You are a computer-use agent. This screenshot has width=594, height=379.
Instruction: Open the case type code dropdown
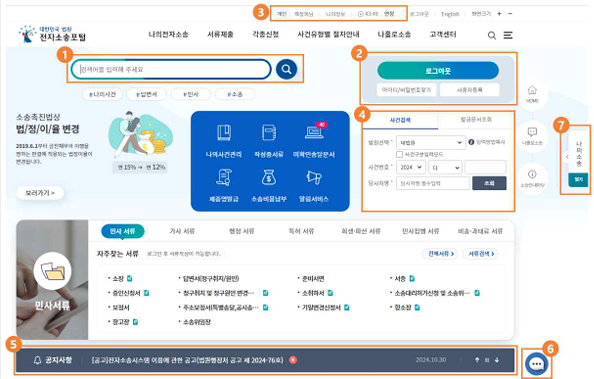point(445,167)
